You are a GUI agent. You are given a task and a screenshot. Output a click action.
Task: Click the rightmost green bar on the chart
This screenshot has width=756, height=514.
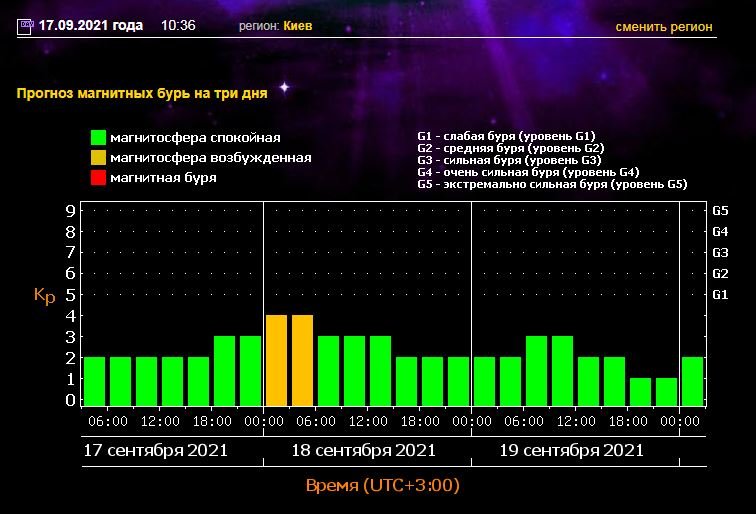(x=692, y=381)
